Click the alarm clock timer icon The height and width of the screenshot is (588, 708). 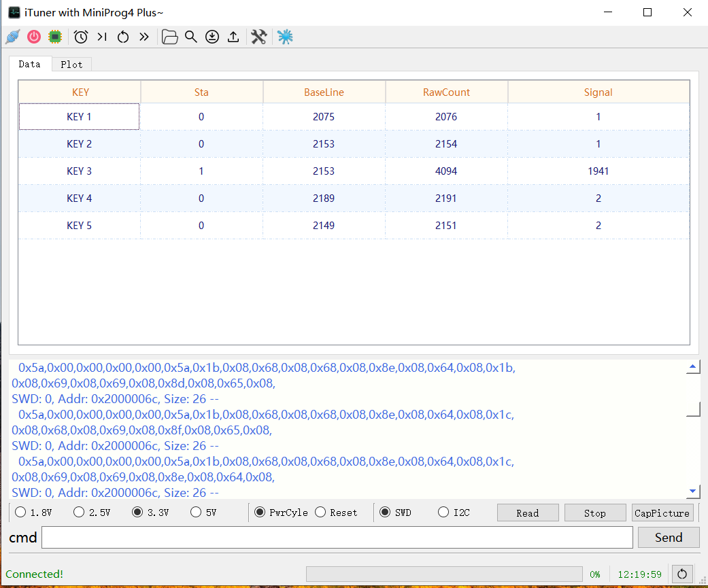(81, 37)
